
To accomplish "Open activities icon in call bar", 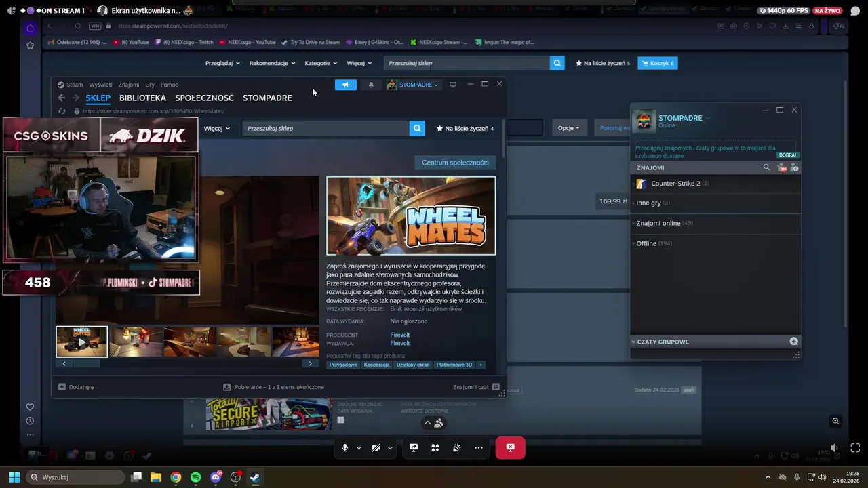I will coord(435,447).
